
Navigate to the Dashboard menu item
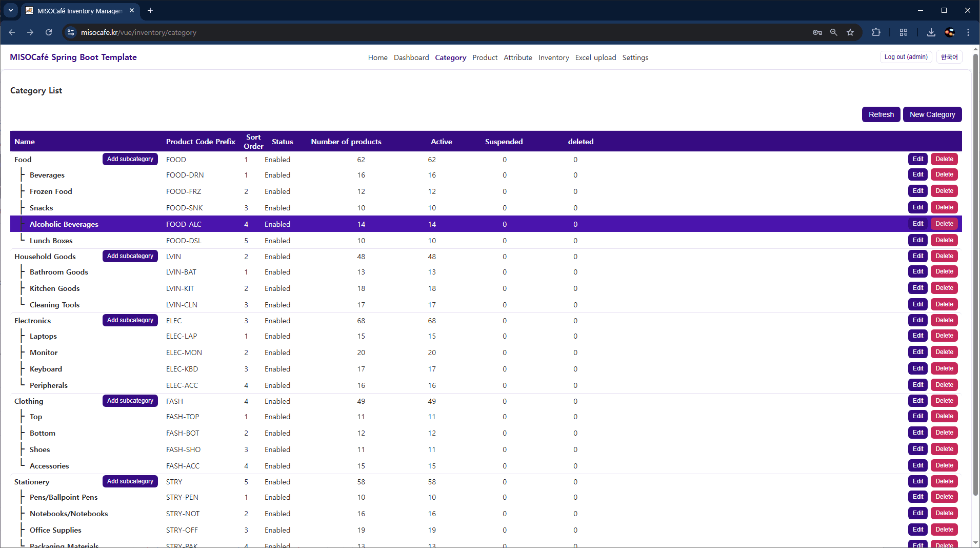(x=411, y=57)
